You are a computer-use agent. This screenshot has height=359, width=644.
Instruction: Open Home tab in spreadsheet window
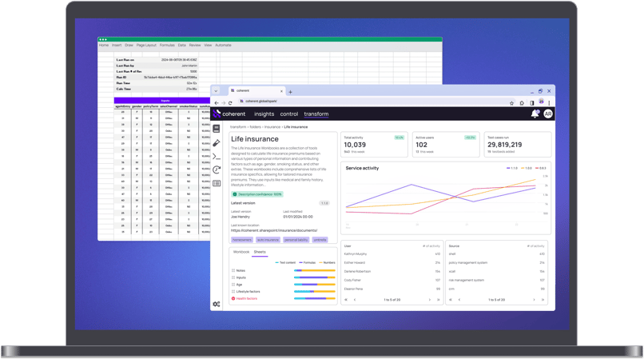pos(104,46)
